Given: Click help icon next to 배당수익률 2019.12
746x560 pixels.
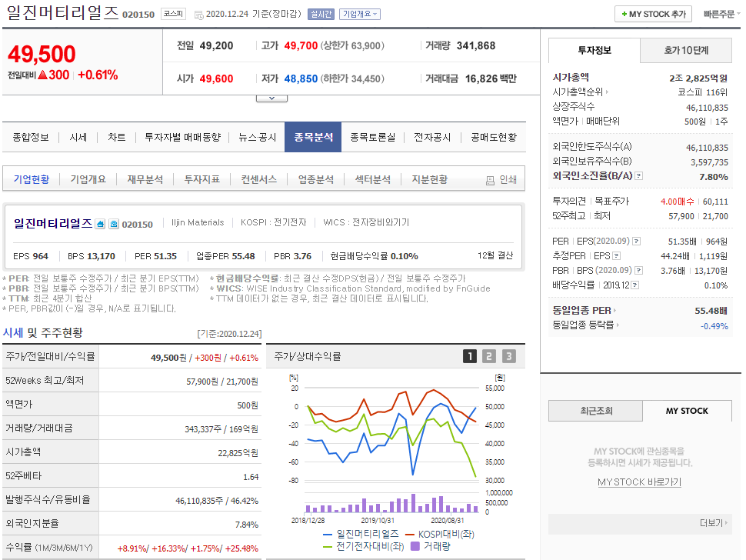Looking at the screenshot, I should pyautogui.click(x=635, y=285).
